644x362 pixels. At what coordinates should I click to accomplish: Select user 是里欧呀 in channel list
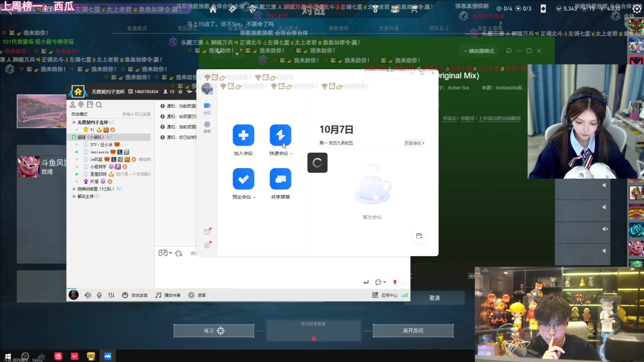[x=98, y=174]
